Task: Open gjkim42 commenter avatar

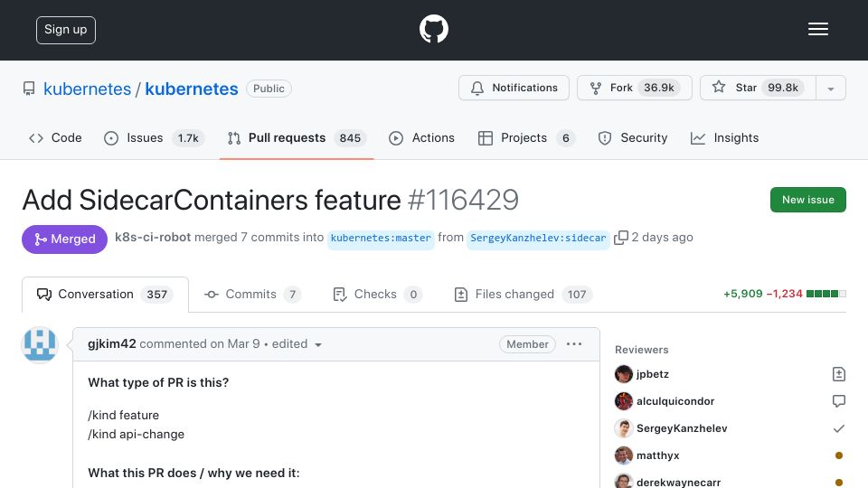Action: pyautogui.click(x=40, y=344)
